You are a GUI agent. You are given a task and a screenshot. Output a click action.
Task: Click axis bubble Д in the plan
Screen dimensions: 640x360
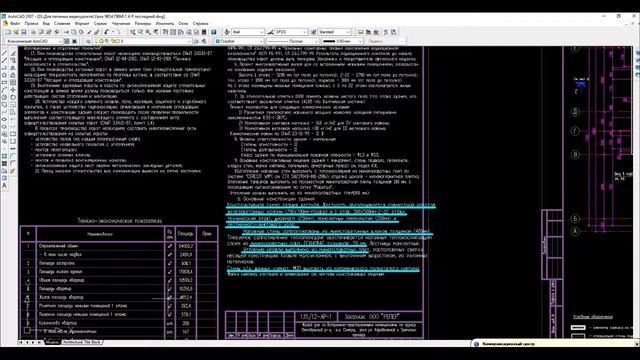(575, 111)
